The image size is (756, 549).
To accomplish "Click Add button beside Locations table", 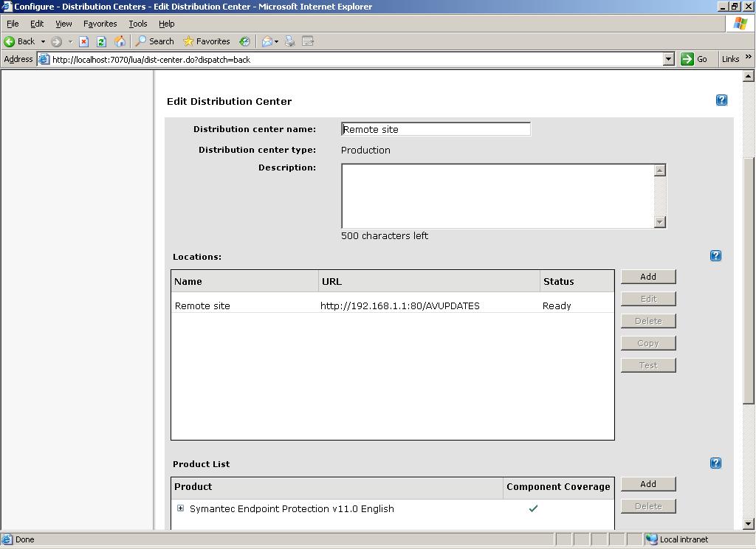I will pos(648,277).
